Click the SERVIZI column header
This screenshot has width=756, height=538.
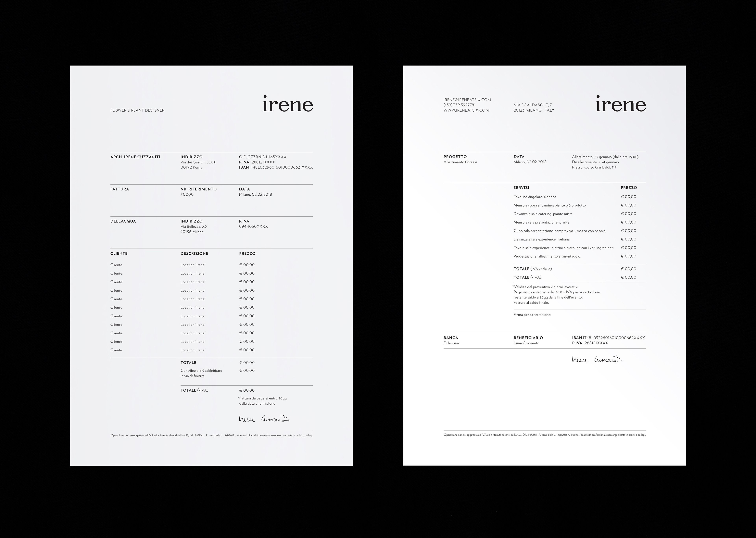tap(521, 188)
